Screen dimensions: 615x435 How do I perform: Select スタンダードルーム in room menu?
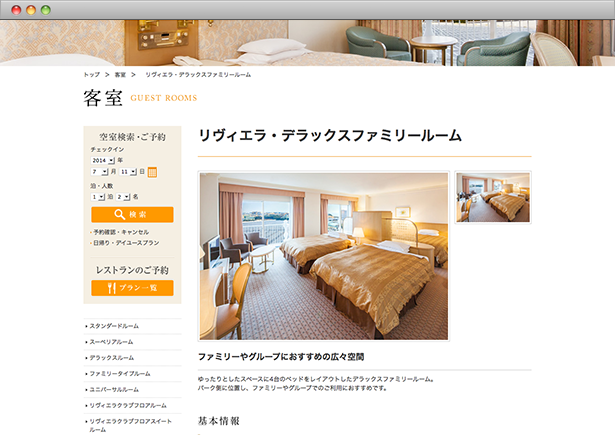(x=132, y=326)
